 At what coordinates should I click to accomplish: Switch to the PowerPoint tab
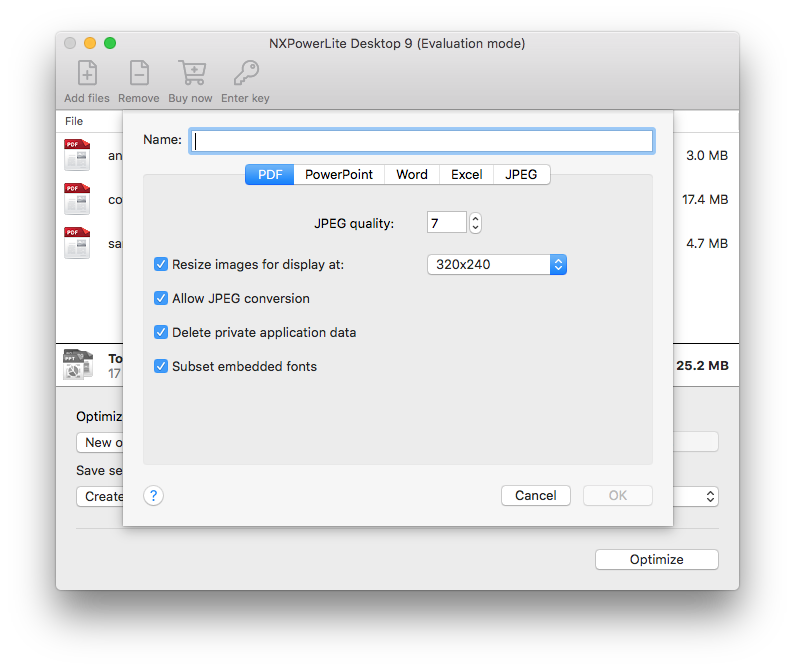(339, 174)
